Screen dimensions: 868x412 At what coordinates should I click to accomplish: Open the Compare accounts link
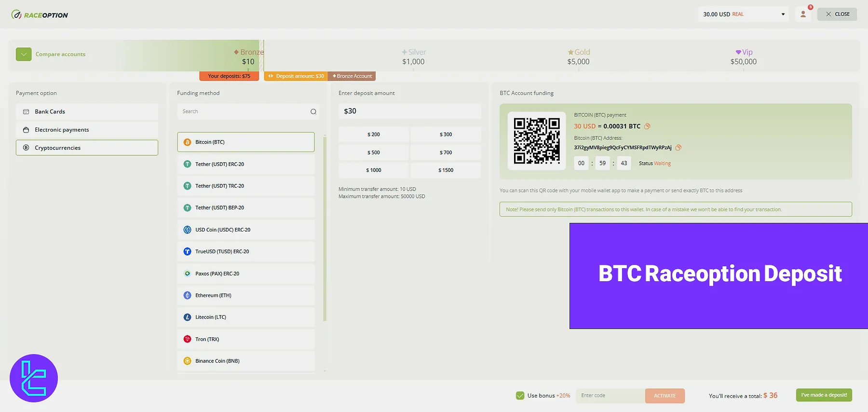click(60, 54)
